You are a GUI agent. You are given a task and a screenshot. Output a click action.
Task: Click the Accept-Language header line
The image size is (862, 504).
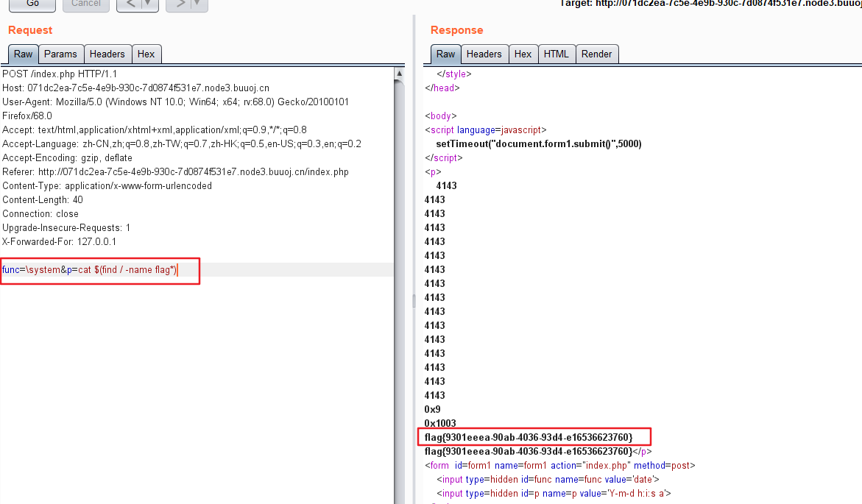pyautogui.click(x=181, y=144)
